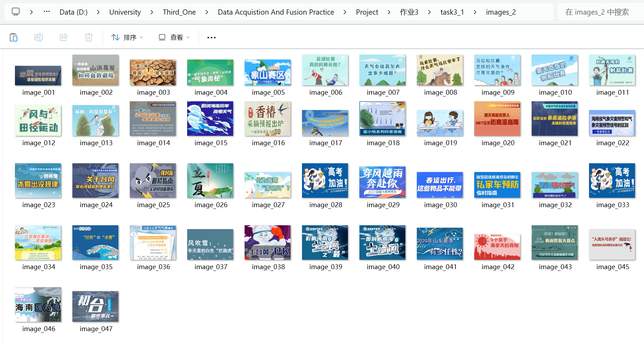Select the image_046 海南强对流 thumbnail

(x=38, y=305)
